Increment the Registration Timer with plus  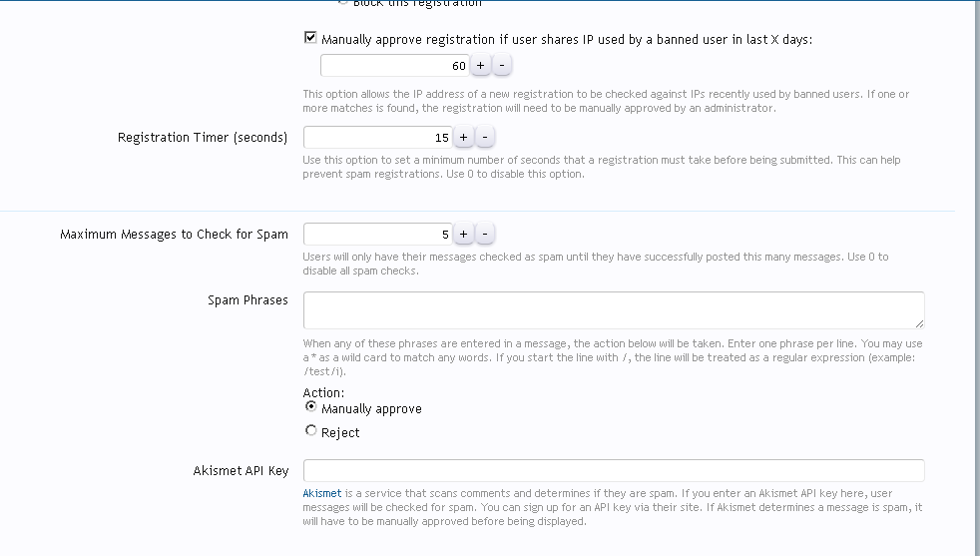pos(463,138)
